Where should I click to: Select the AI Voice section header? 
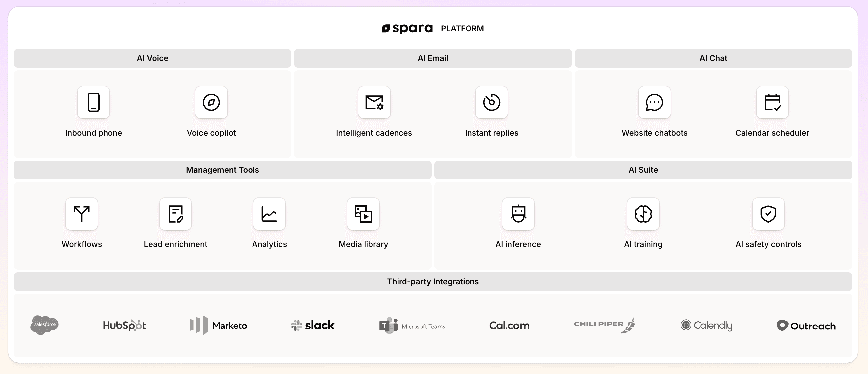[152, 58]
